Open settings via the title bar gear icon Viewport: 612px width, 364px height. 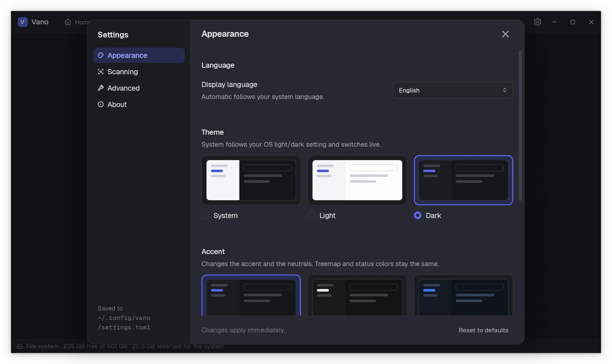click(537, 22)
